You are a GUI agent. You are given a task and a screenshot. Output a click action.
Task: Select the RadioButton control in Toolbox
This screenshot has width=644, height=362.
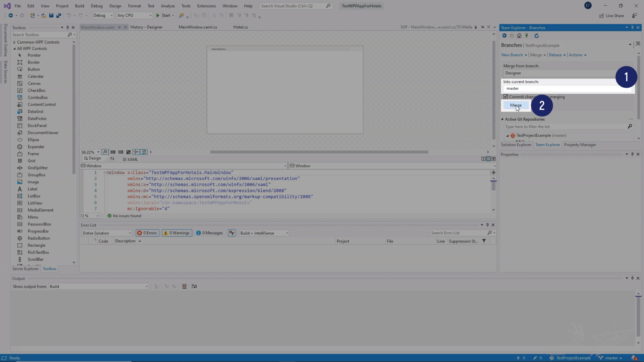pyautogui.click(x=39, y=238)
